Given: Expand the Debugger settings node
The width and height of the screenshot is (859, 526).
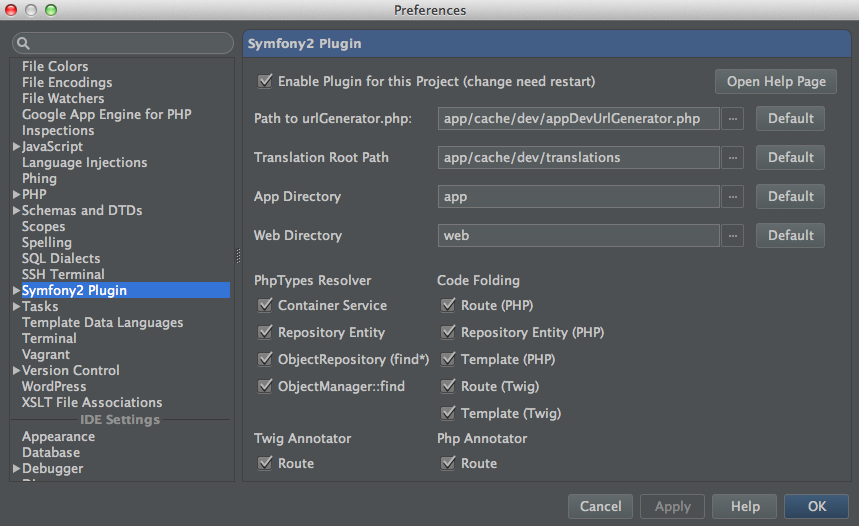Looking at the screenshot, I should point(16,468).
